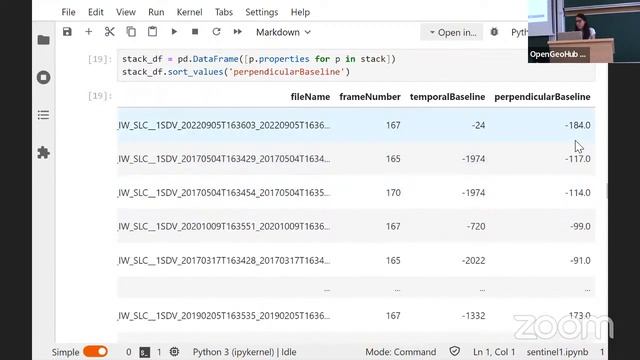
Task: Open the running kernels sidebar icon
Action: tap(44, 78)
